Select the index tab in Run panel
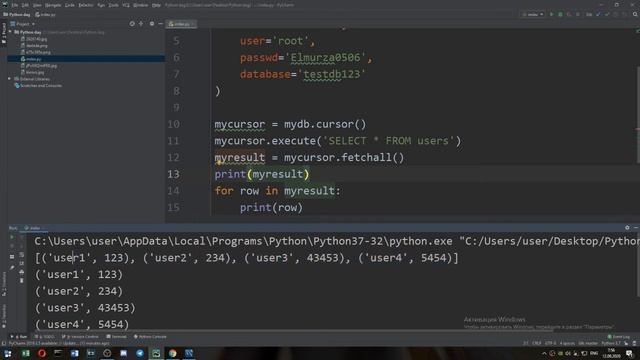The height and width of the screenshot is (360, 640). coord(34,228)
